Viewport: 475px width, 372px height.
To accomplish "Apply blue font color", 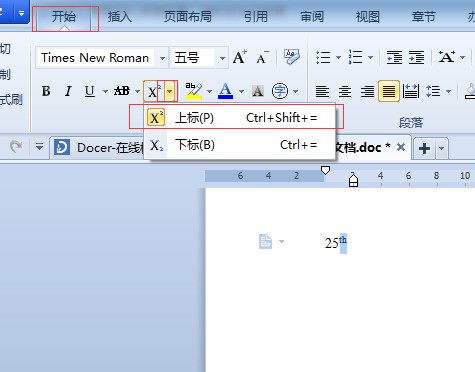I will point(225,91).
